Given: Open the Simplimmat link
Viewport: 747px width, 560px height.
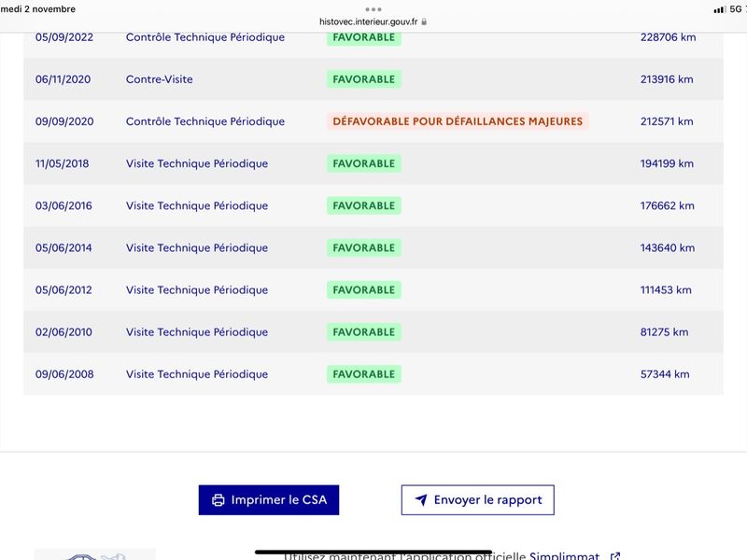Looking at the screenshot, I should point(565,555).
